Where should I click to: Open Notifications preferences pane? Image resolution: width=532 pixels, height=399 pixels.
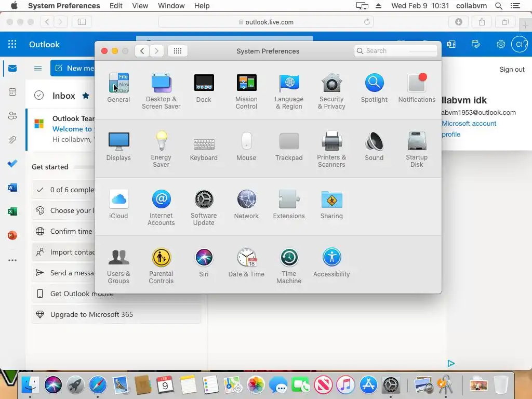coord(417,87)
